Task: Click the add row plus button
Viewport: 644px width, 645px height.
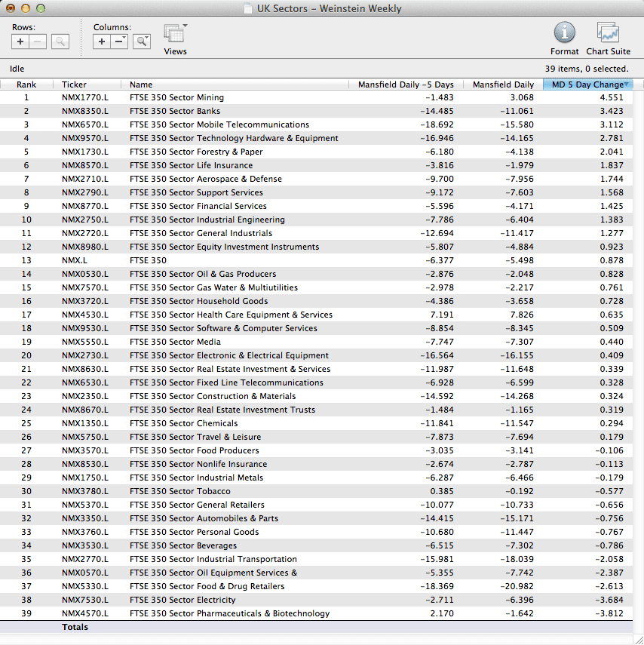Action: pyautogui.click(x=20, y=42)
